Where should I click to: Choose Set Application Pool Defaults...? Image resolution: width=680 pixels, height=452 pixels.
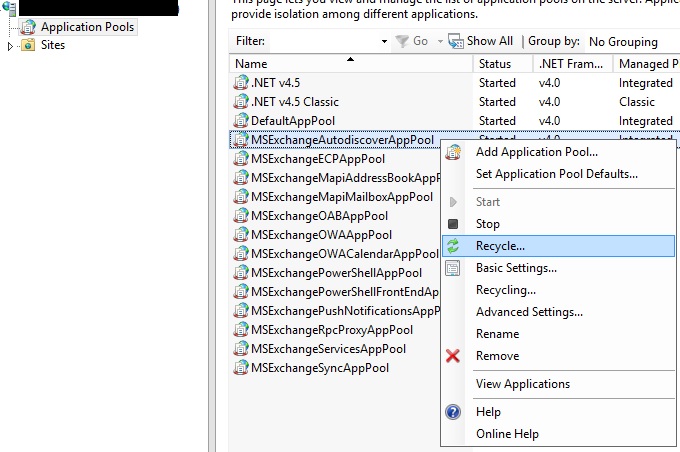click(556, 174)
